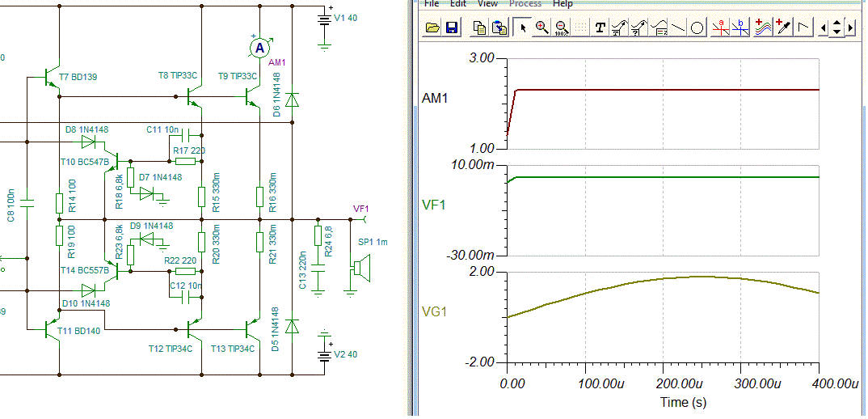The width and height of the screenshot is (868, 419).
Task: Open the Edit menu
Action: (458, 4)
